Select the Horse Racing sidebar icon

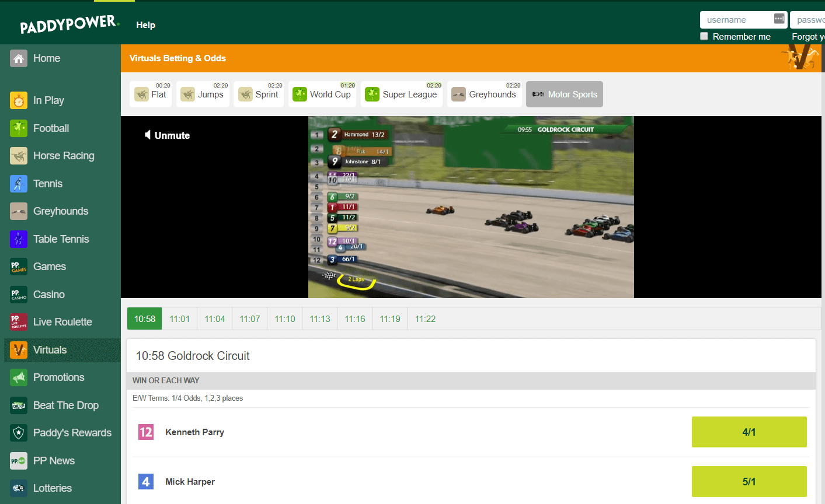[19, 156]
